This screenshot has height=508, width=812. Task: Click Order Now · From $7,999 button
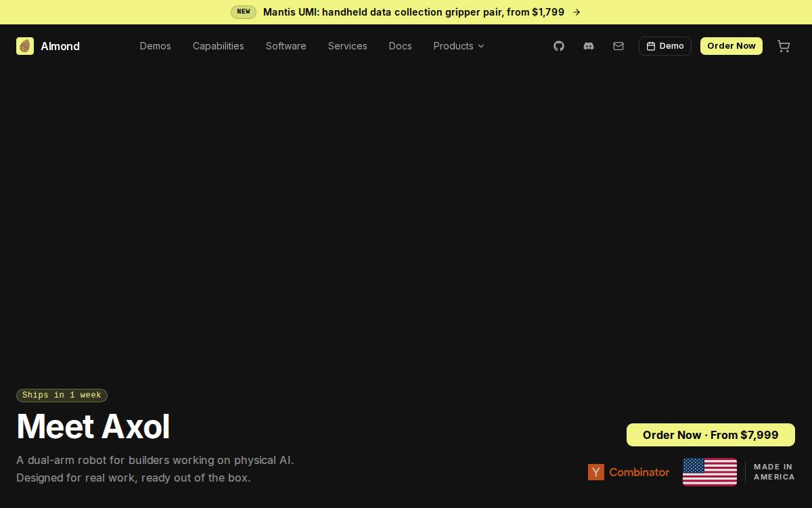[x=710, y=435]
